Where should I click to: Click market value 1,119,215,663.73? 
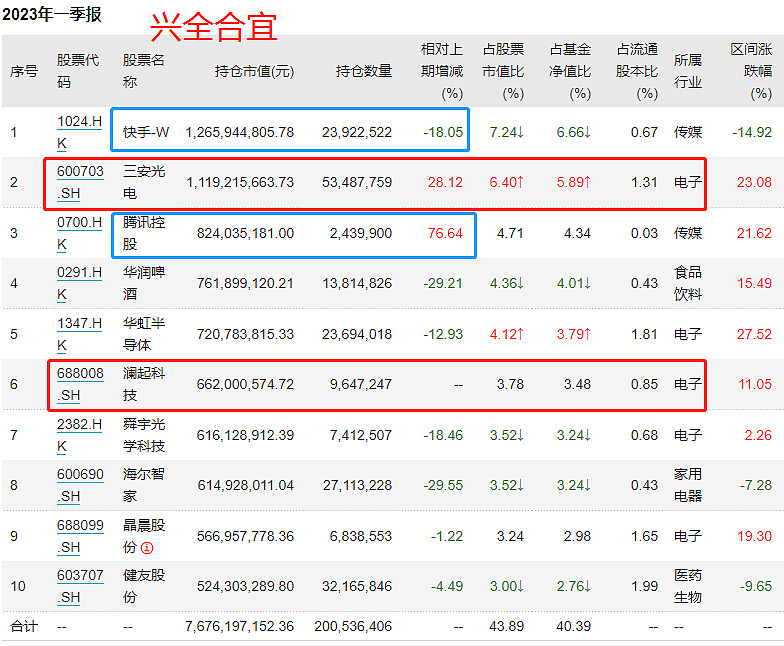240,182
